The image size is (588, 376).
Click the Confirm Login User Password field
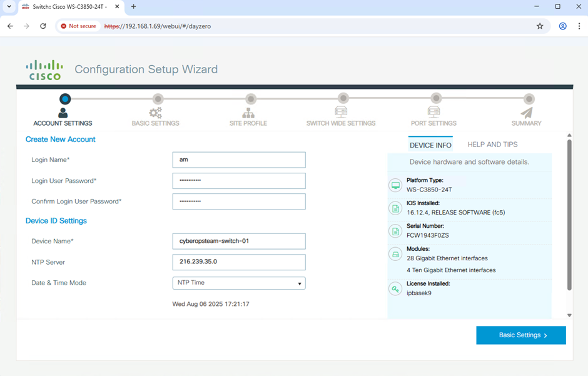[239, 201]
